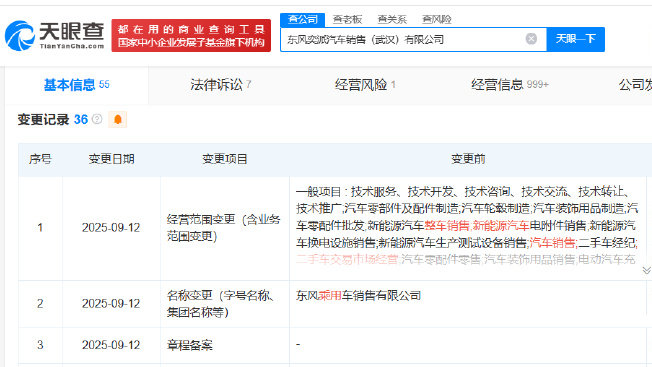Select 章程备案 item in row 3

(190, 345)
